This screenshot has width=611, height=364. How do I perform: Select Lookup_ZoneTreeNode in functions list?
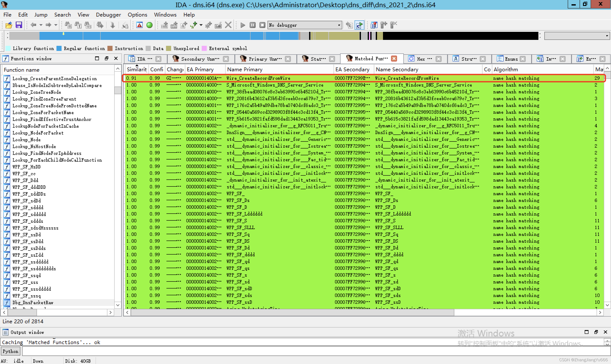pyautogui.click(x=37, y=92)
